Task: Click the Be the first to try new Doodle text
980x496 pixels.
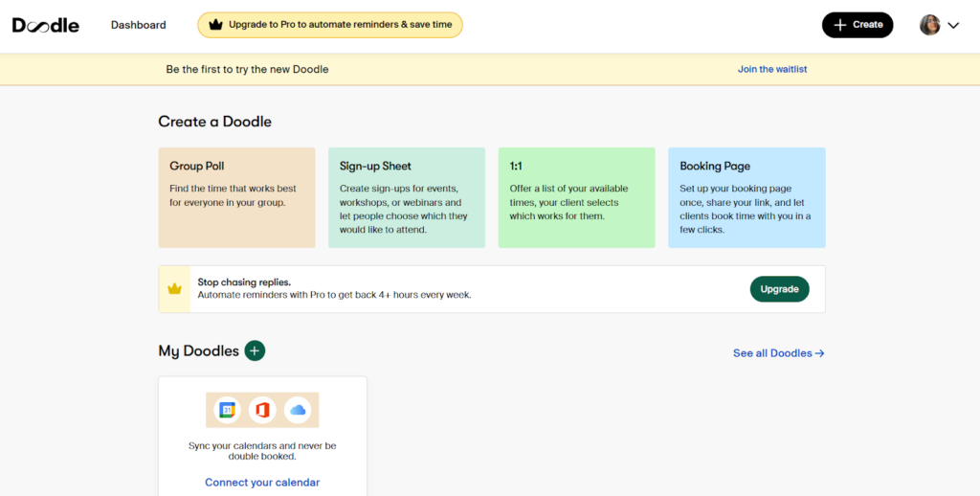Action: pos(247,69)
